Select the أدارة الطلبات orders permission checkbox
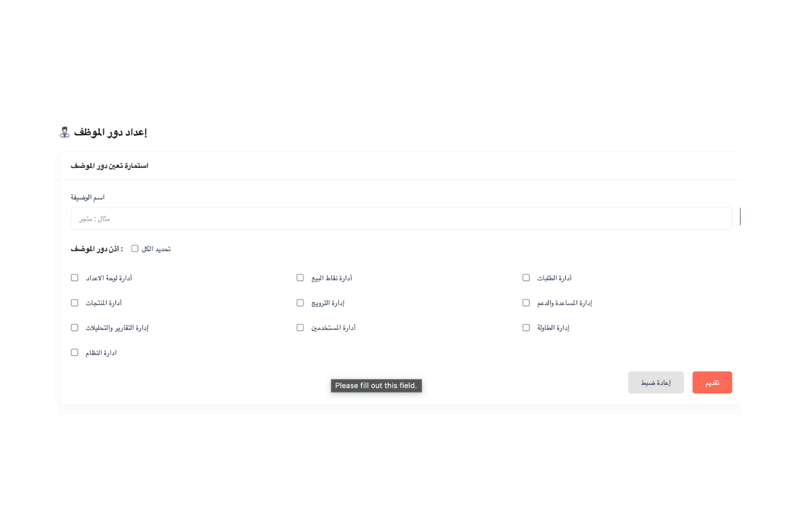Viewport: 788px width, 532px height. point(526,278)
